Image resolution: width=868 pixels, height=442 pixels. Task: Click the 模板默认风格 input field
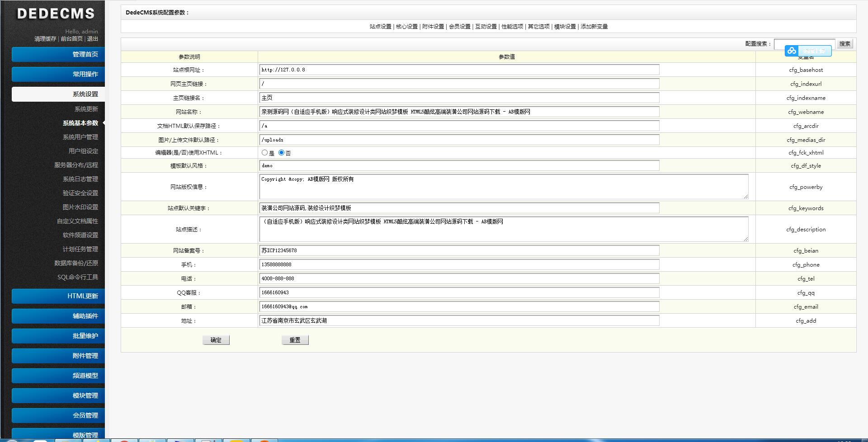459,165
